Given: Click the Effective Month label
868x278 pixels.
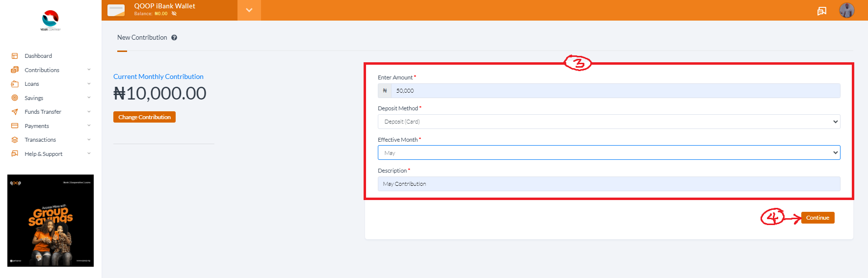Looking at the screenshot, I should (398, 140).
